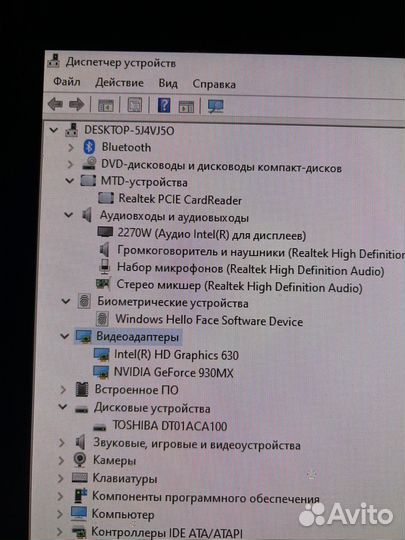The width and height of the screenshot is (405, 540).
Task: Show the console tree pane toolbar icon
Action: [x=105, y=105]
